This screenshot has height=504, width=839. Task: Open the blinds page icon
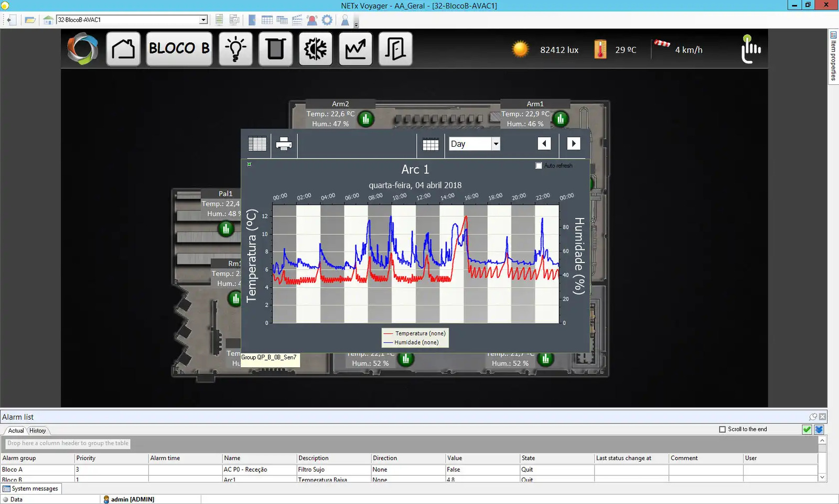click(275, 49)
